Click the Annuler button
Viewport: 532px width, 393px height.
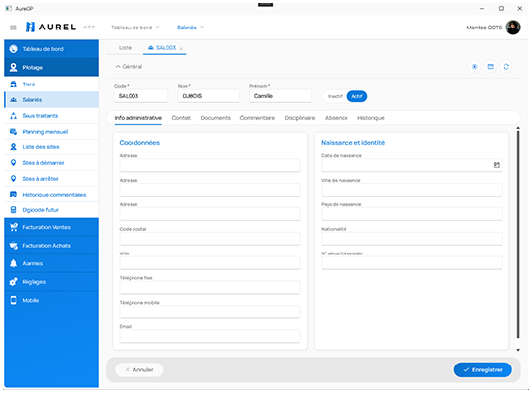click(x=139, y=369)
